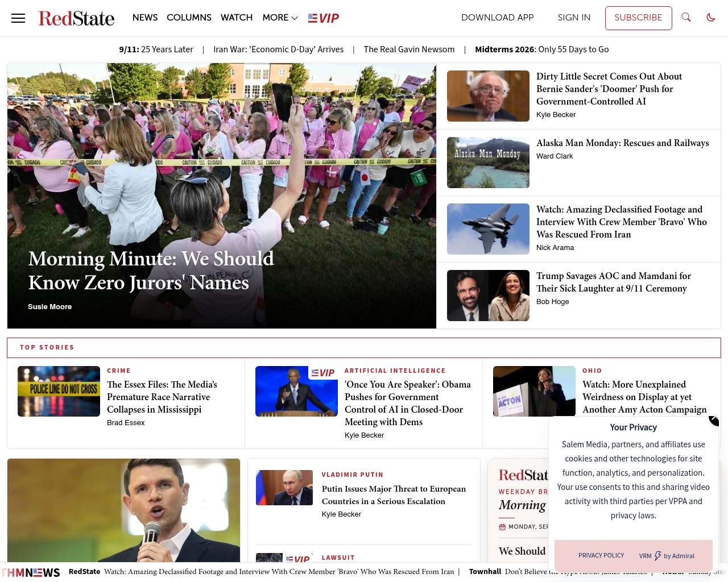Open VRM by Admiral lightning link
The width and height of the screenshot is (728, 582).
[667, 556]
